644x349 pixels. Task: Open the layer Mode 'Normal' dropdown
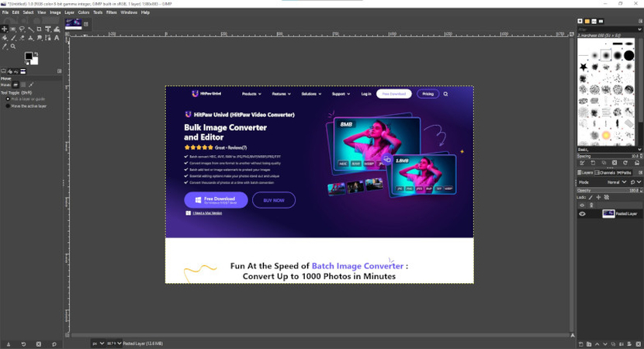(617, 182)
